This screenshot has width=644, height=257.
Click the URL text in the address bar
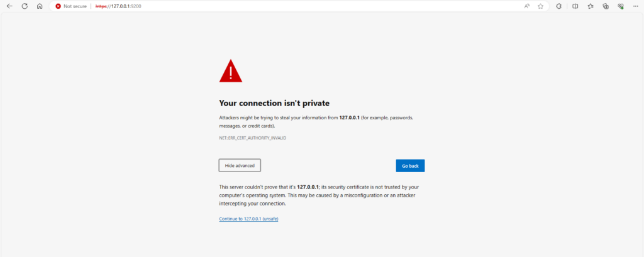coord(118,6)
